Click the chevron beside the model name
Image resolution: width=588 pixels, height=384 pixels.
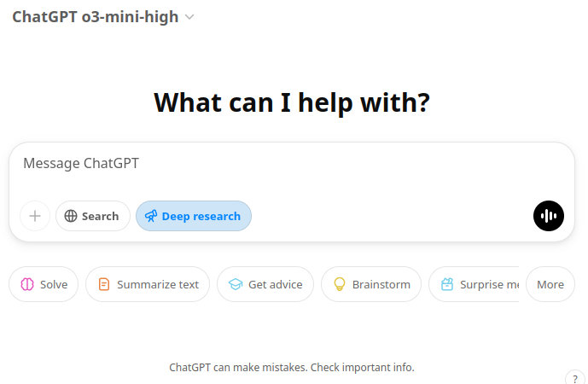[189, 17]
